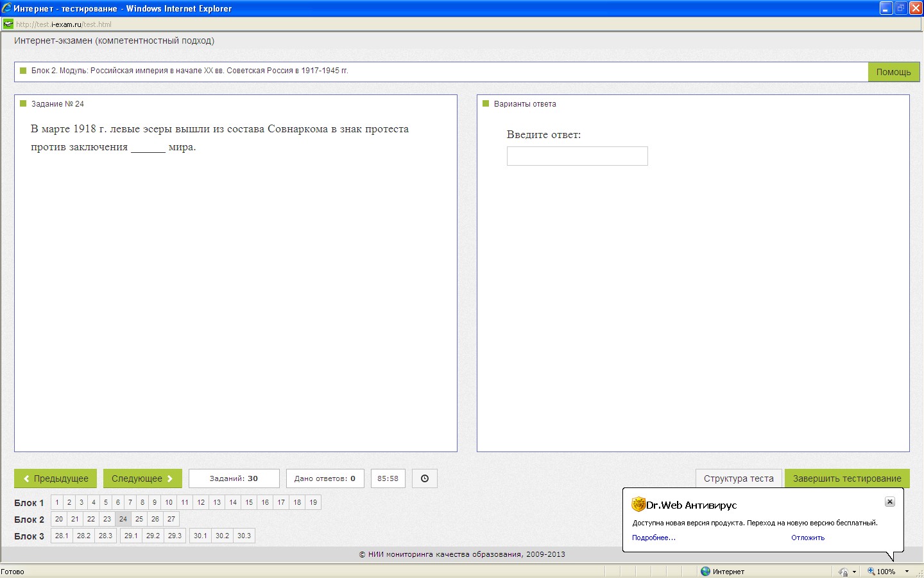Select question 18 in Блок 1
This screenshot has width=924, height=578.
(297, 502)
